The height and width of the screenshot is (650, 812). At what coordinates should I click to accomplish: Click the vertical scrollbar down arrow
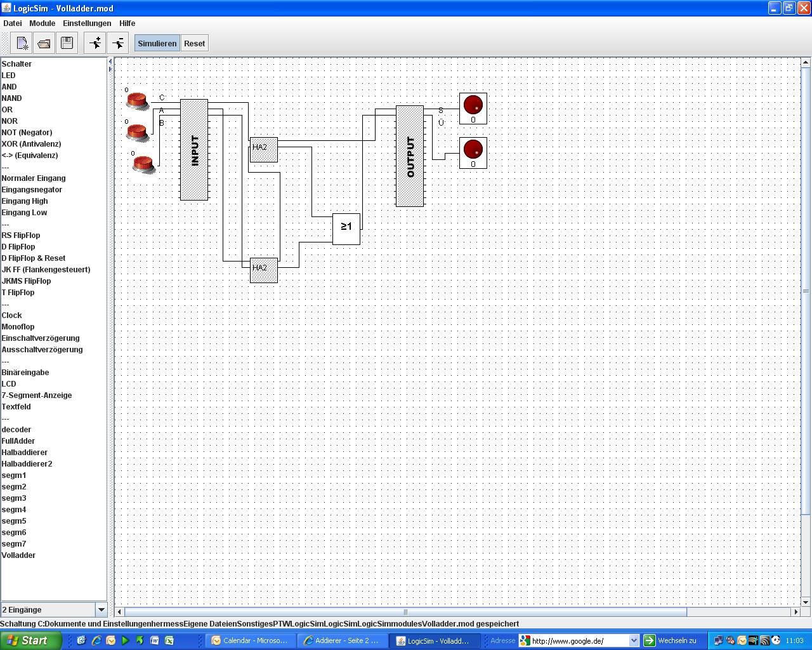(806, 602)
